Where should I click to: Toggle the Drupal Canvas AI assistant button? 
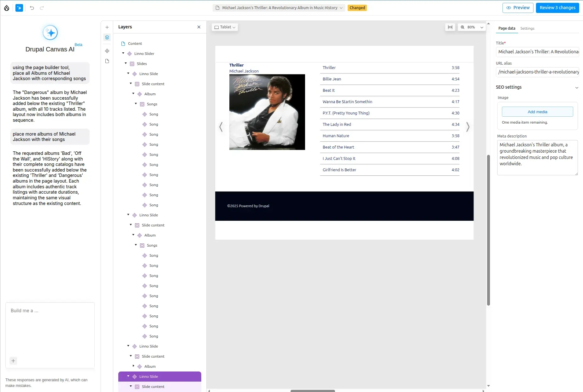[19, 8]
